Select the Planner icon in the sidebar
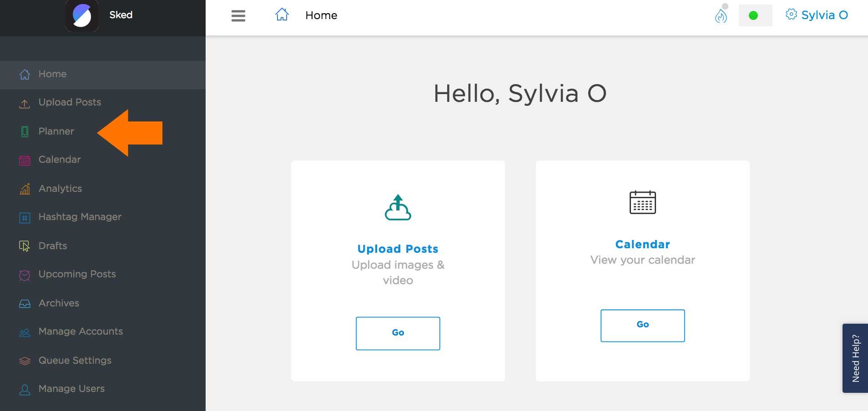Viewport: 868px width, 411px height. tap(24, 131)
